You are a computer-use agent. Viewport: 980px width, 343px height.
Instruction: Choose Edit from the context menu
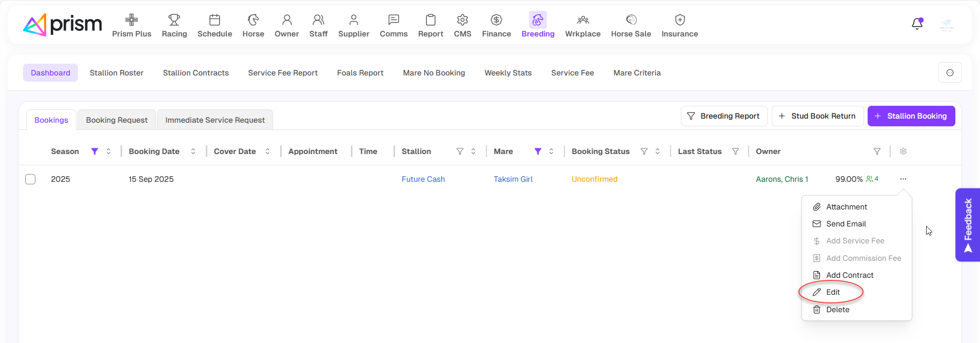(833, 292)
